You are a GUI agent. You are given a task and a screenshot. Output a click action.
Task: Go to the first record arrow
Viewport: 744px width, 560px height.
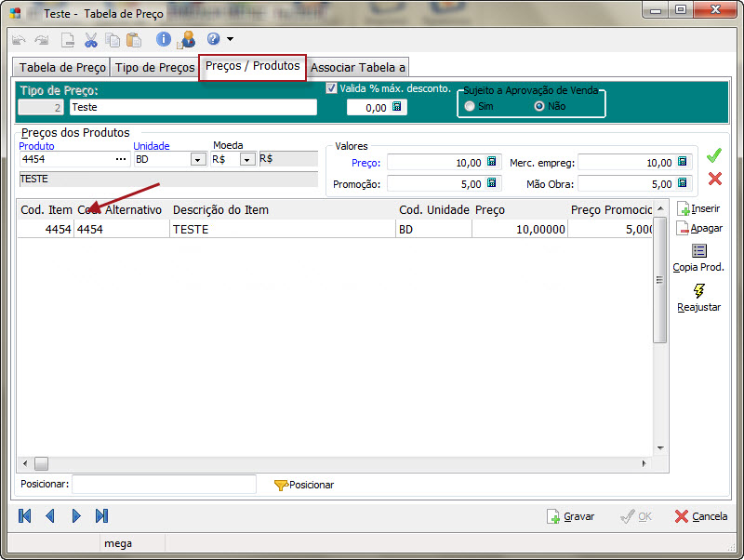(x=25, y=515)
